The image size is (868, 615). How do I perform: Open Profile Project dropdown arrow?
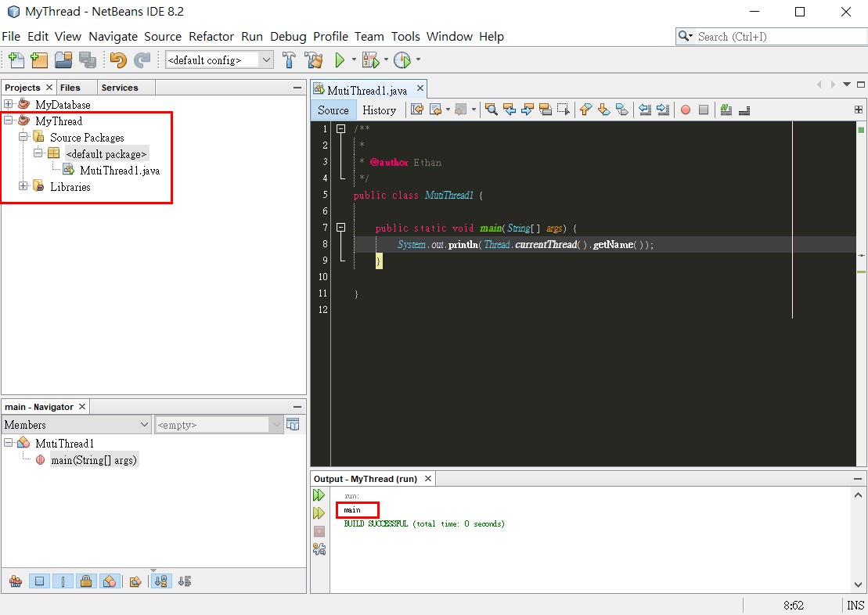click(418, 59)
